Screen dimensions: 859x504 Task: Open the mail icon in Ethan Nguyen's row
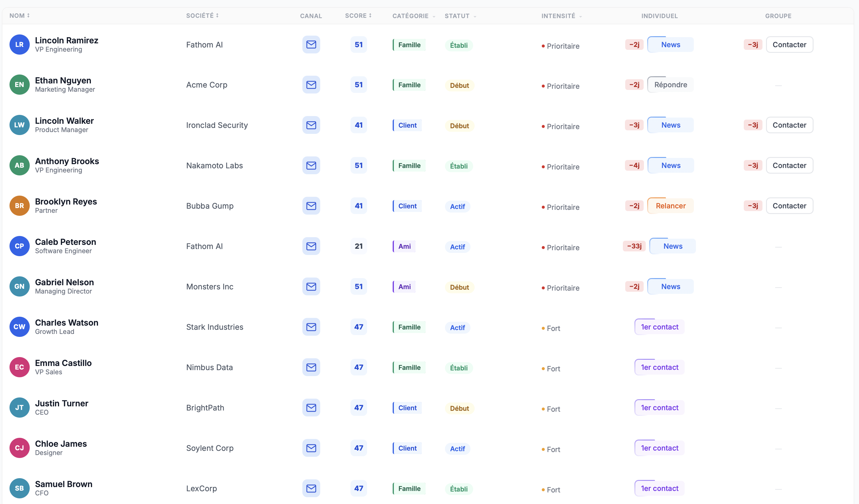311,85
